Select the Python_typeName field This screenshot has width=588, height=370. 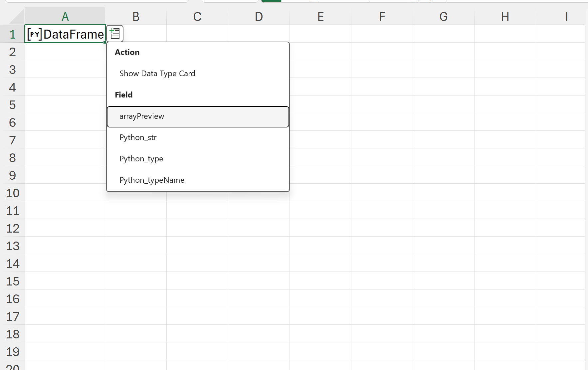pos(152,180)
